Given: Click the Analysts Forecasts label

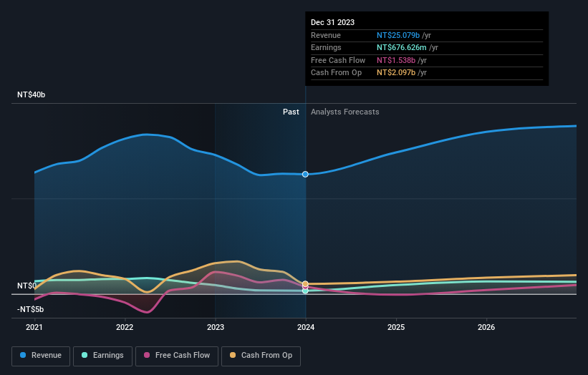Looking at the screenshot, I should pyautogui.click(x=345, y=112).
